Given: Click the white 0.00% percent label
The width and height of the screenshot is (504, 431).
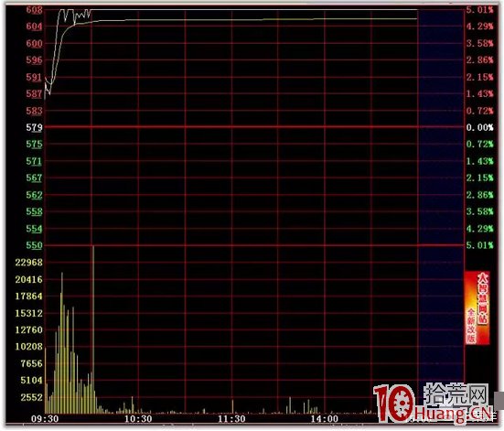Looking at the screenshot, I should pos(479,128).
